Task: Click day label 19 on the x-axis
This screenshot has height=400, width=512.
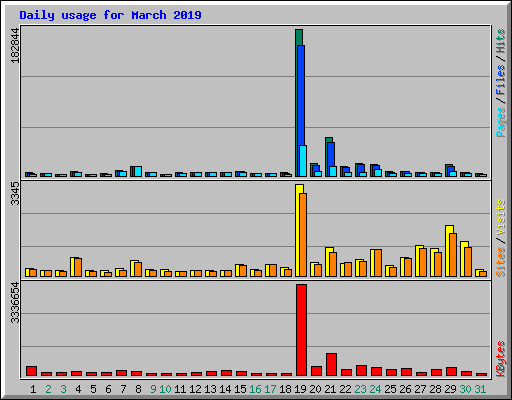Action: [300, 389]
